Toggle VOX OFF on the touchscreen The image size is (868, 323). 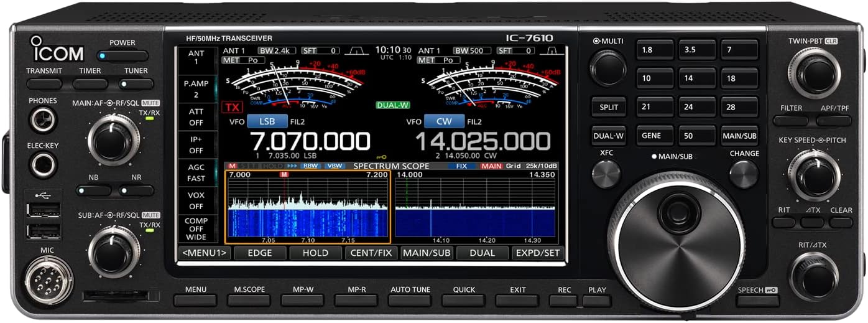tap(196, 200)
